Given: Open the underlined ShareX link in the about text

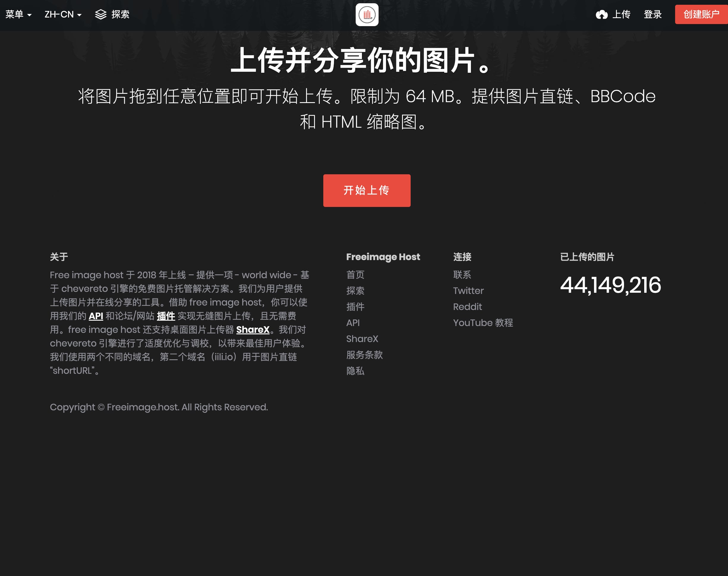Looking at the screenshot, I should tap(253, 330).
